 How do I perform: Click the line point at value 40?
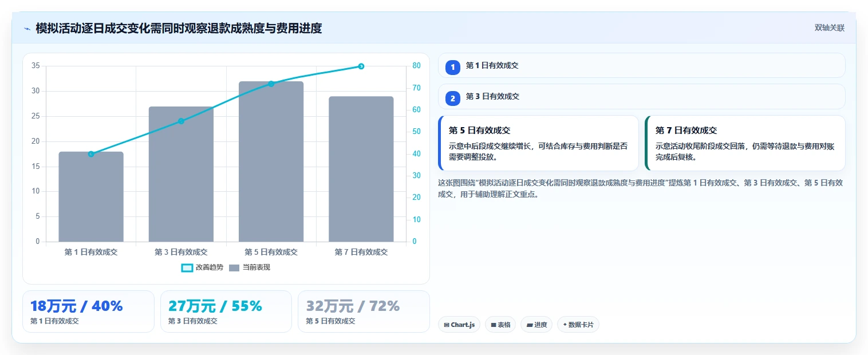coord(91,154)
